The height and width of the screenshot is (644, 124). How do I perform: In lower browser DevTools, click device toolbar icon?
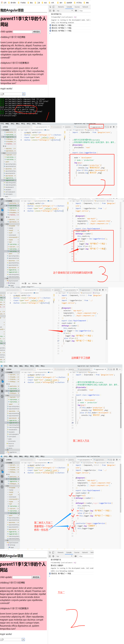pyautogui.click(x=53, y=552)
